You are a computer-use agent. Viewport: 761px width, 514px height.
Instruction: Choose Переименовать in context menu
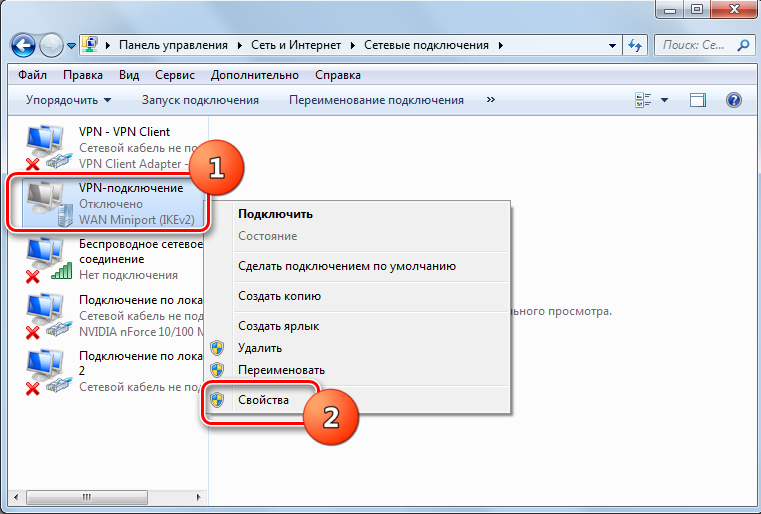click(x=281, y=370)
